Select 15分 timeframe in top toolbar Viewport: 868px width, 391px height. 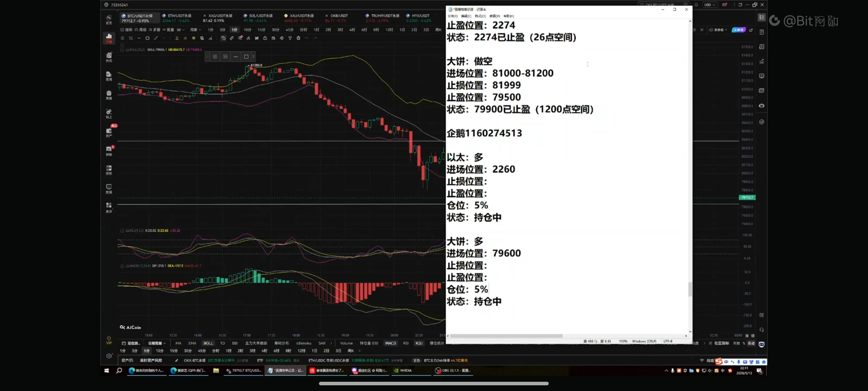tap(261, 30)
